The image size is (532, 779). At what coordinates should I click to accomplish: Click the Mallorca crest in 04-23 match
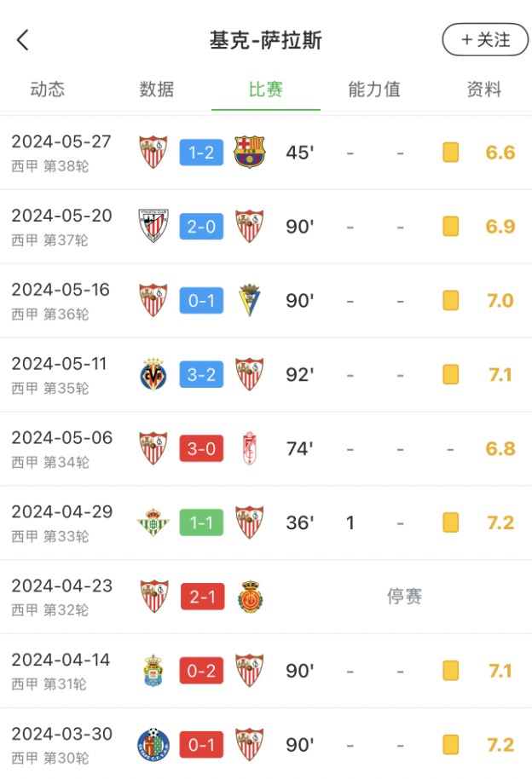pos(249,597)
